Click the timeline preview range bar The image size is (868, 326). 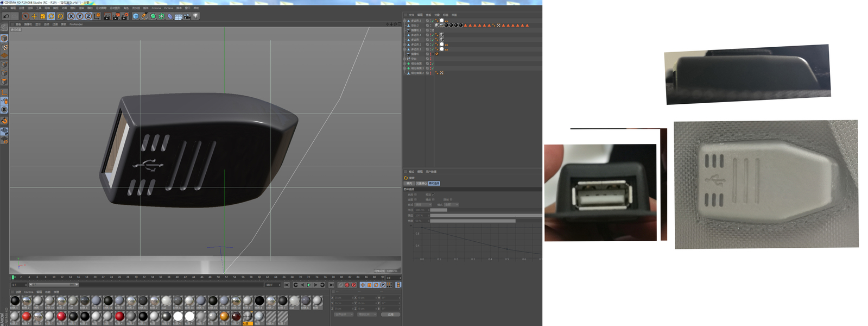click(54, 285)
